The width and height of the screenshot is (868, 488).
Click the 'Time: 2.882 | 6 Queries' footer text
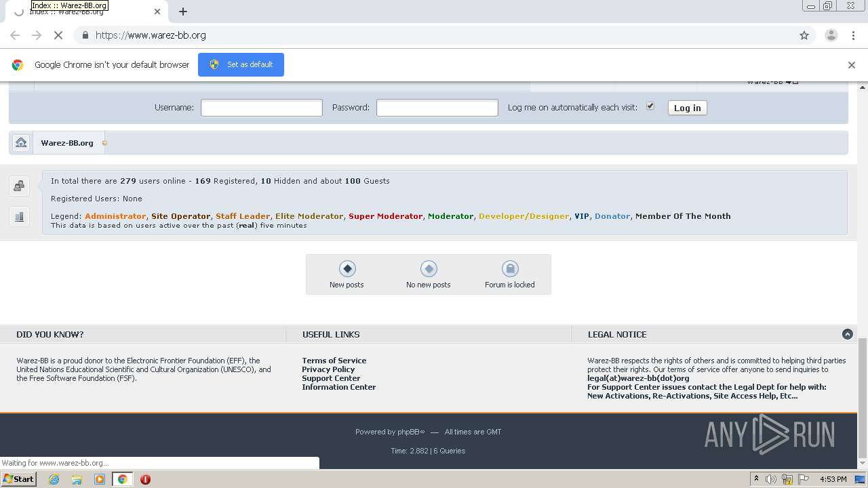(428, 451)
